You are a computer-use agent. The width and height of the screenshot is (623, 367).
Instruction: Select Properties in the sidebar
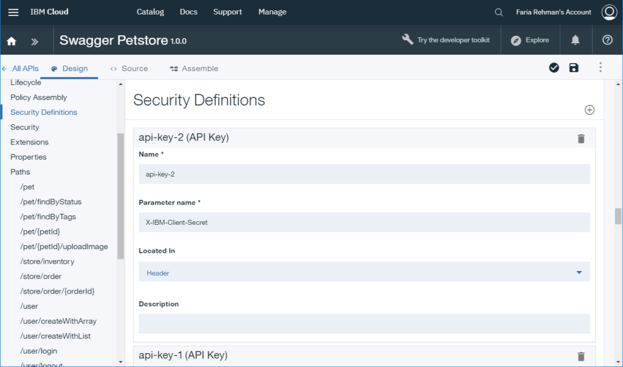click(x=28, y=157)
